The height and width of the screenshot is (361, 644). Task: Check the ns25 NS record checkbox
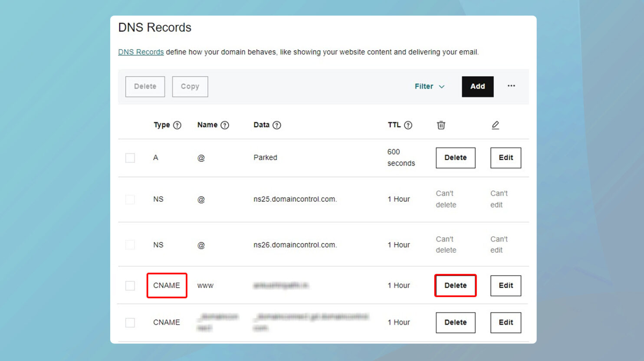(x=130, y=199)
